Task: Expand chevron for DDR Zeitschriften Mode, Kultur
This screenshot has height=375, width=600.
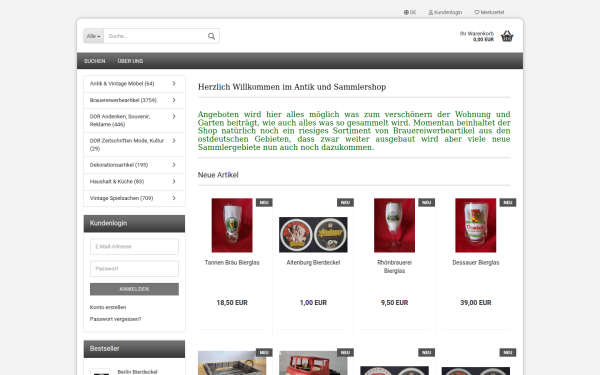Action: click(x=174, y=140)
